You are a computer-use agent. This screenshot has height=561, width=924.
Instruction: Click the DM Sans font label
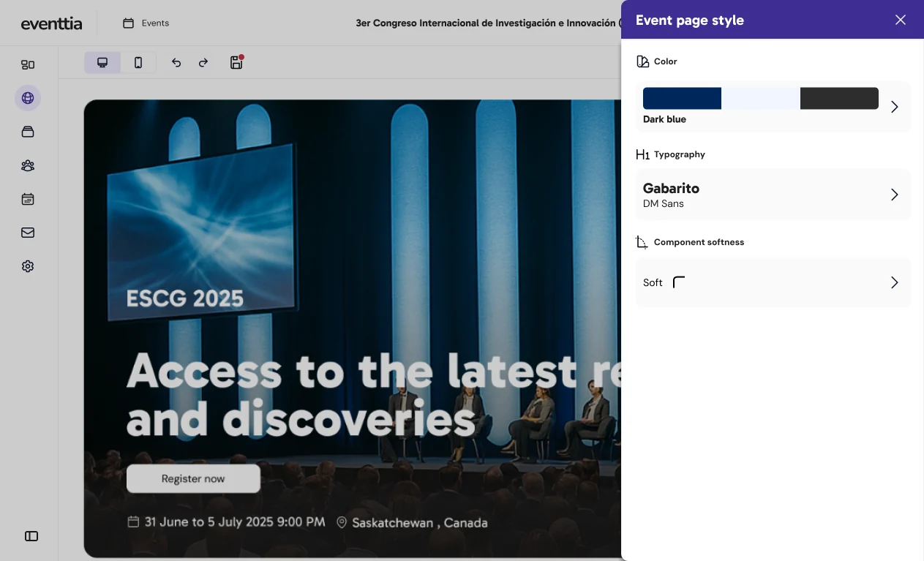click(x=664, y=204)
